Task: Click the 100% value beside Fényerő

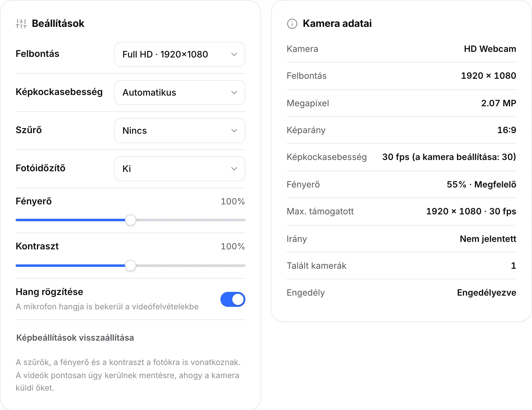Action: pyautogui.click(x=233, y=201)
